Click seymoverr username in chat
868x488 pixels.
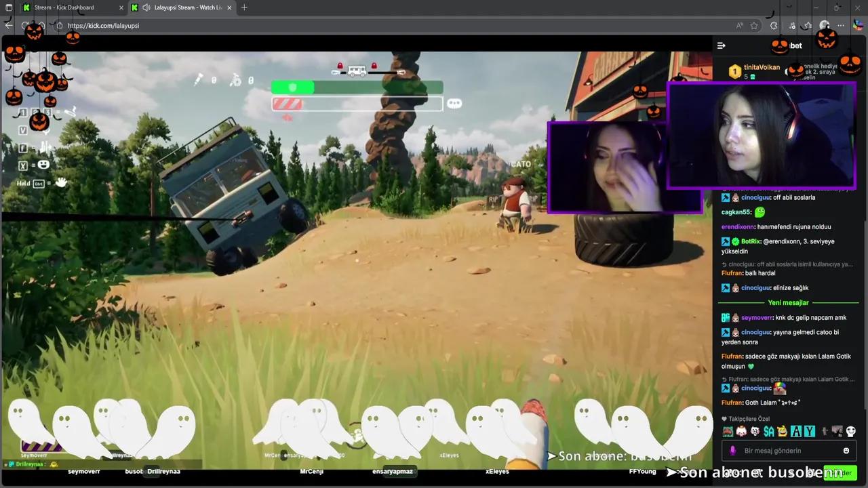(x=756, y=318)
